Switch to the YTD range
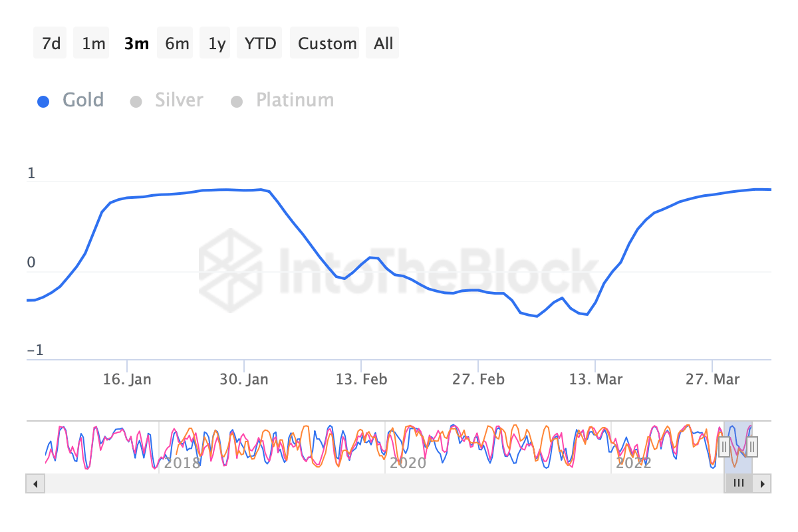Image resolution: width=798 pixels, height=532 pixels. point(259,43)
